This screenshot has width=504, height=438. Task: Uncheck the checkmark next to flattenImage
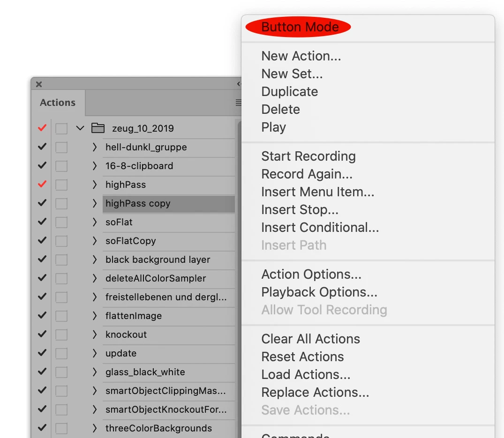[42, 315]
